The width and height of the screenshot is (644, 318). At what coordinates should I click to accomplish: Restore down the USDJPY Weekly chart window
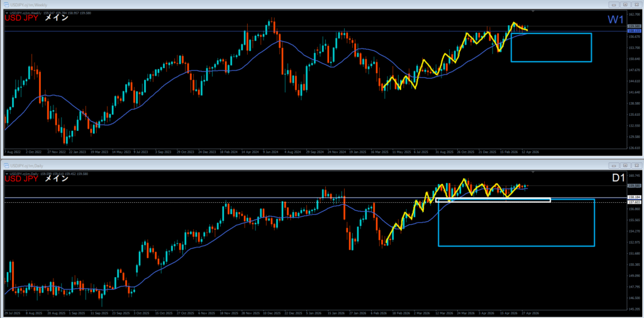click(625, 4)
